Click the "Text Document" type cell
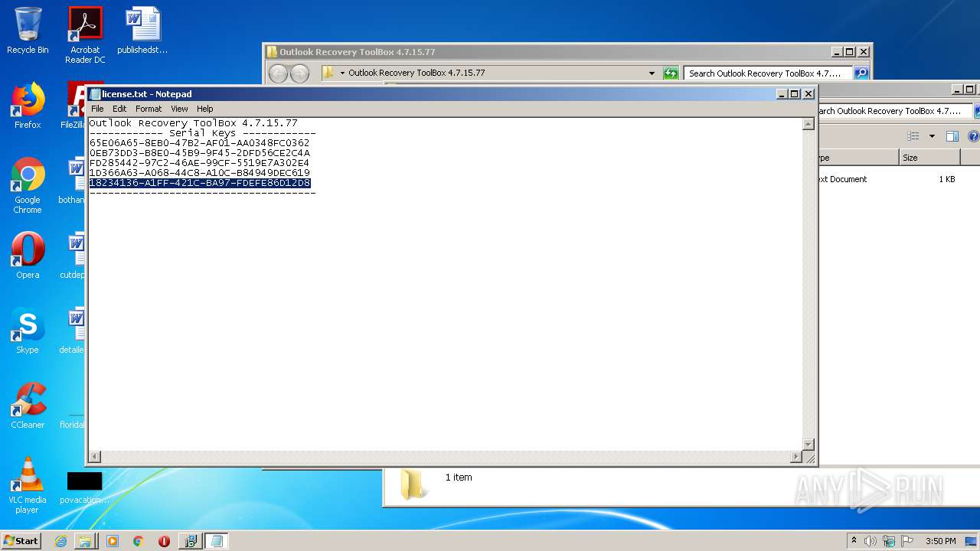This screenshot has width=980, height=551. coord(843,179)
